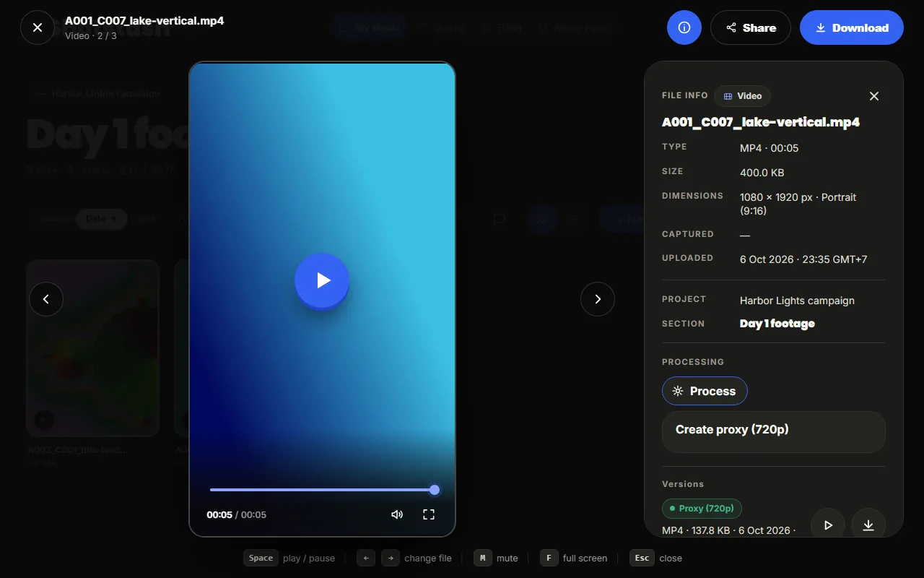
Task: Click the 'Video · 2 / 3' counter
Action: pyautogui.click(x=91, y=35)
